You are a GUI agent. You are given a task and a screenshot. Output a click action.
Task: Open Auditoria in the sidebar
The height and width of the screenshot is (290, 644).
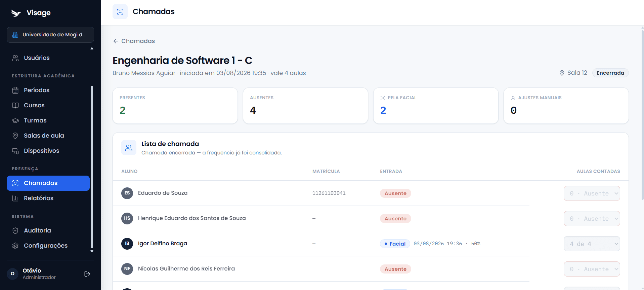pos(48,230)
